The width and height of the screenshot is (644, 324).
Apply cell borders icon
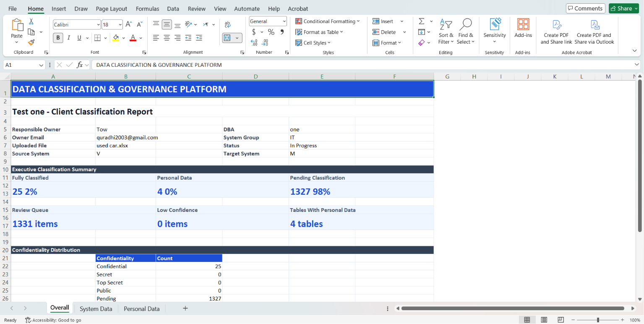(97, 38)
